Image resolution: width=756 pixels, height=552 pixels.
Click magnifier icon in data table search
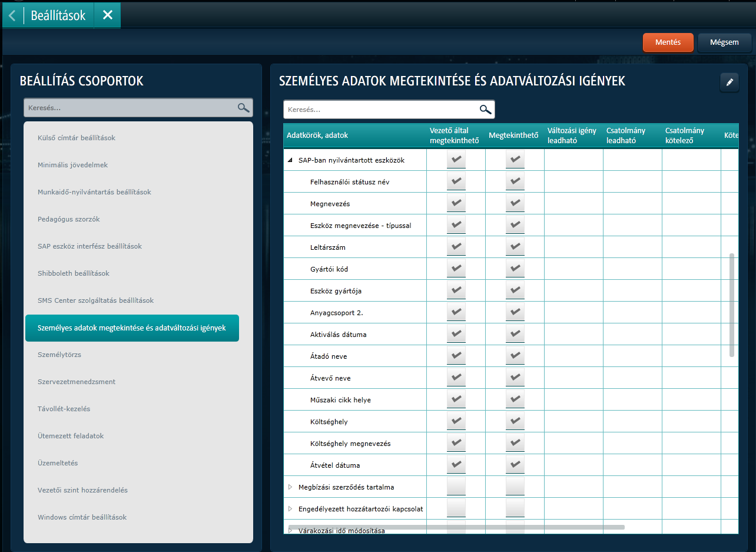pyautogui.click(x=485, y=110)
